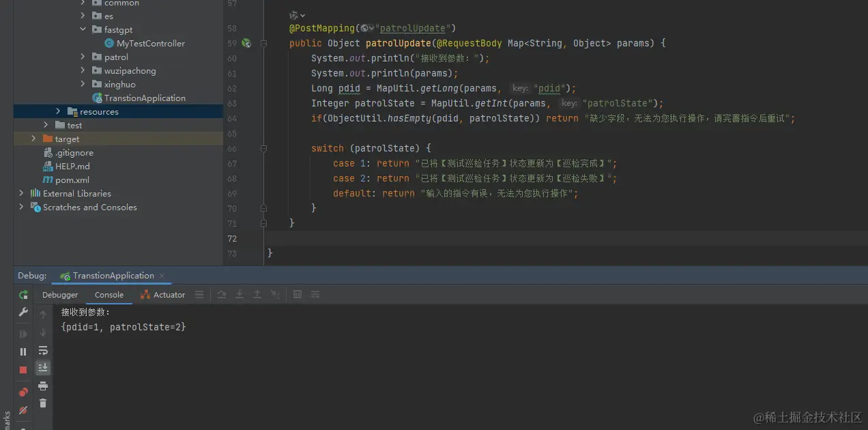Expand the patrol package folder
This screenshot has width=868, height=430.
tap(83, 57)
